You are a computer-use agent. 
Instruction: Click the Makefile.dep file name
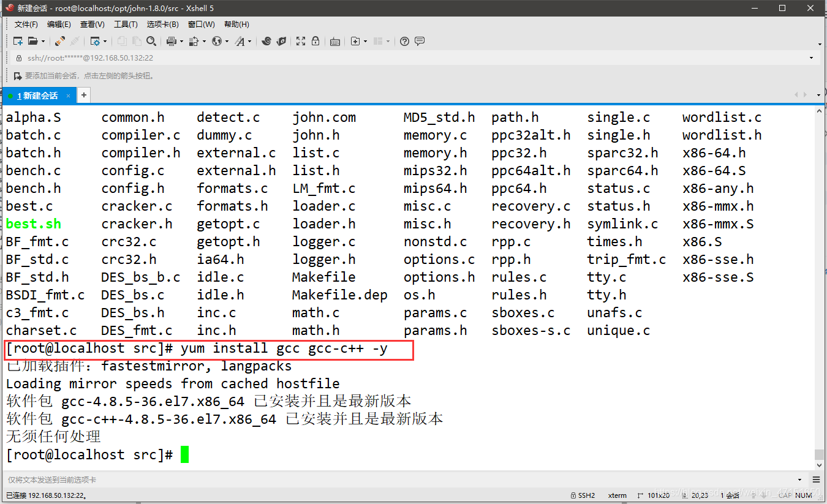(340, 295)
